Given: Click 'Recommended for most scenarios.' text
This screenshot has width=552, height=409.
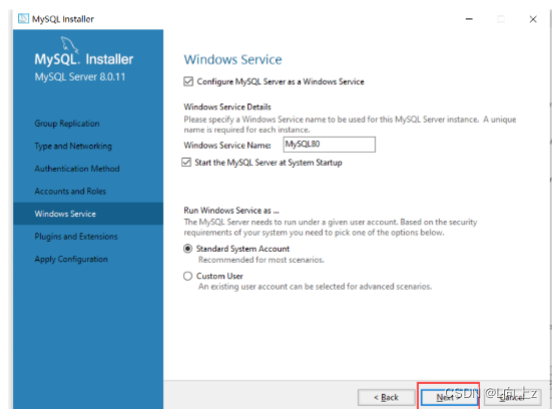Looking at the screenshot, I should 261,260.
